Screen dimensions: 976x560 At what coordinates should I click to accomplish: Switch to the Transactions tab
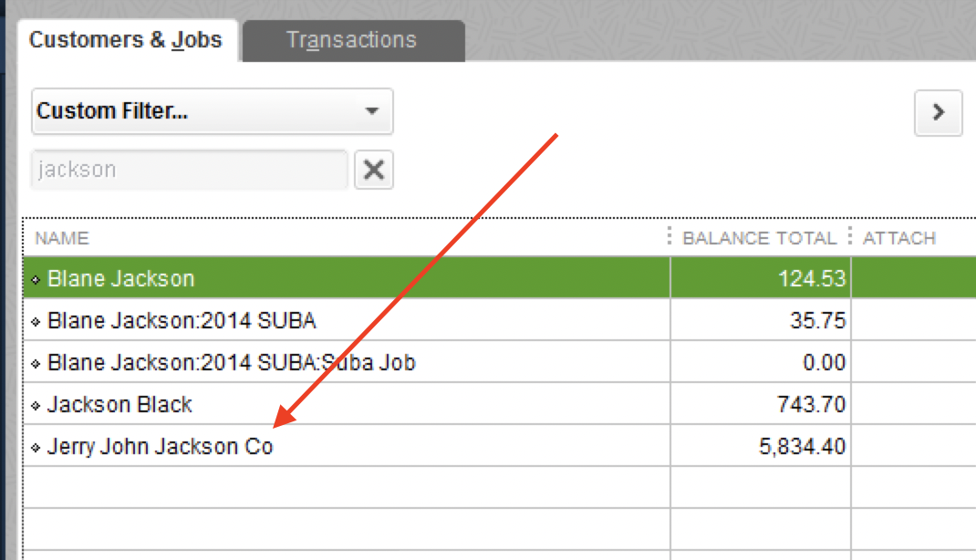click(x=351, y=40)
